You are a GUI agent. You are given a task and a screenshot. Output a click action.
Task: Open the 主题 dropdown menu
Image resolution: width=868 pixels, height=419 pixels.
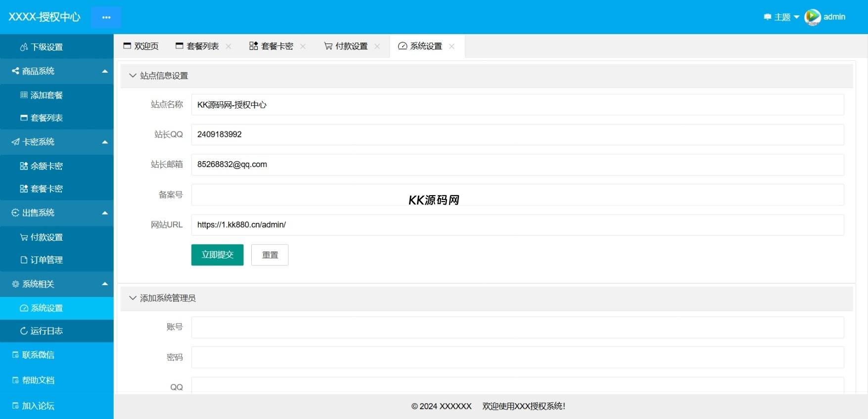tap(782, 17)
